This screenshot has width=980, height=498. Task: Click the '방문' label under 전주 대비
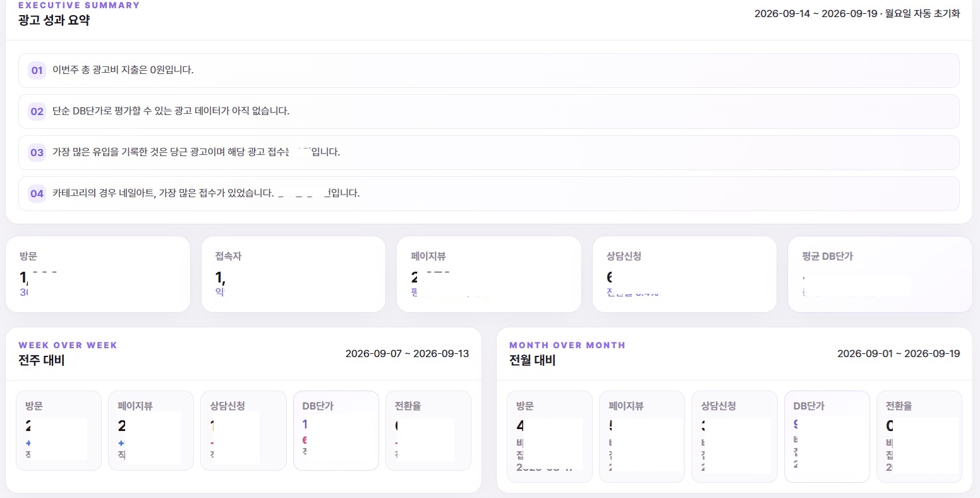point(34,406)
